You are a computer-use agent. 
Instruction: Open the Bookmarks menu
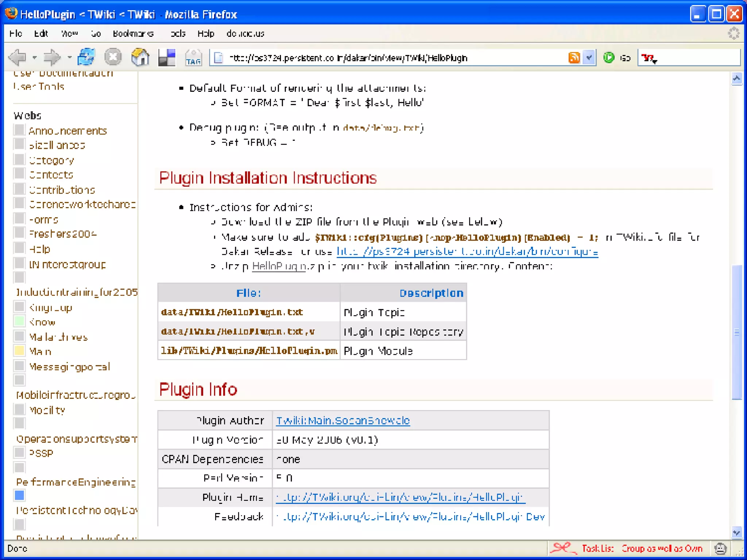coord(133,34)
